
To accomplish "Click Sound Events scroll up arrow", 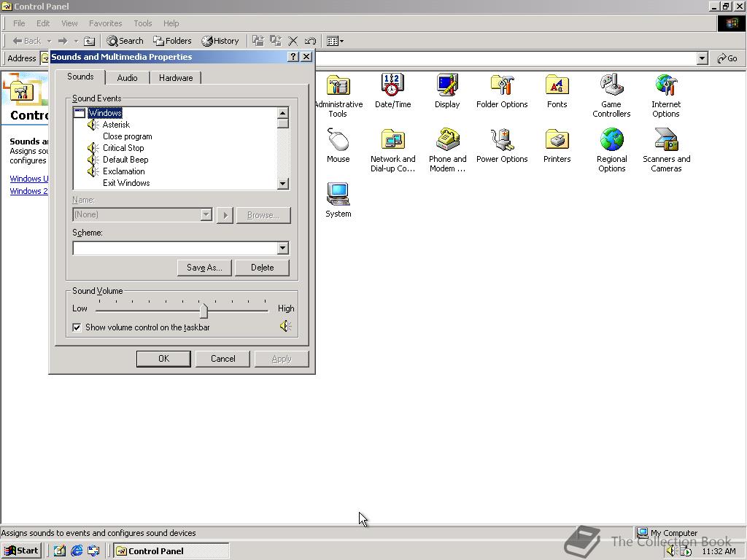I will pyautogui.click(x=282, y=113).
